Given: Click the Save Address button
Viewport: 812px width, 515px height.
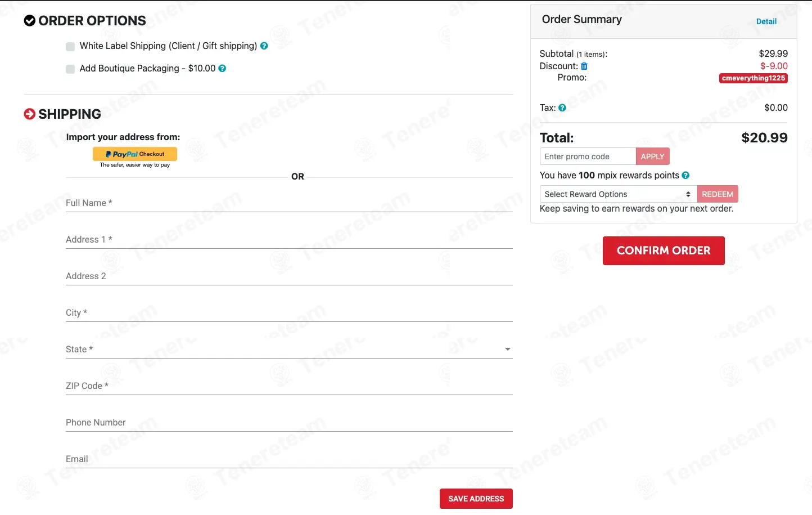Looking at the screenshot, I should 476,499.
